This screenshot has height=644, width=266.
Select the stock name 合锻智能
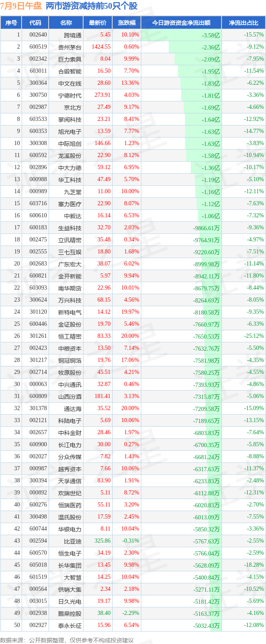[70, 71]
